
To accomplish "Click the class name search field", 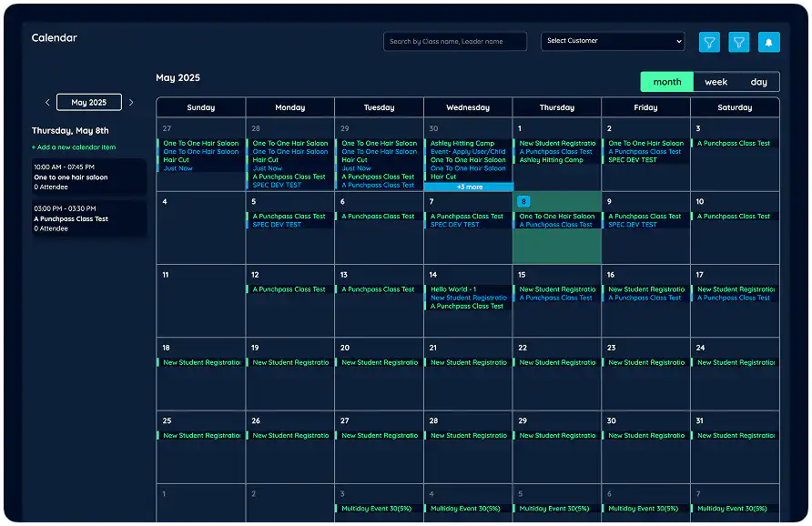I will pyautogui.click(x=454, y=41).
